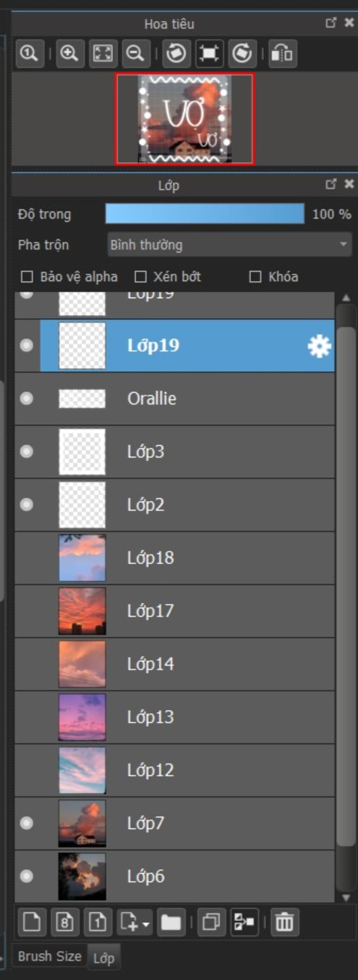The width and height of the screenshot is (358, 980).
Task: Fit canvas to window in navigator
Action: [x=103, y=53]
